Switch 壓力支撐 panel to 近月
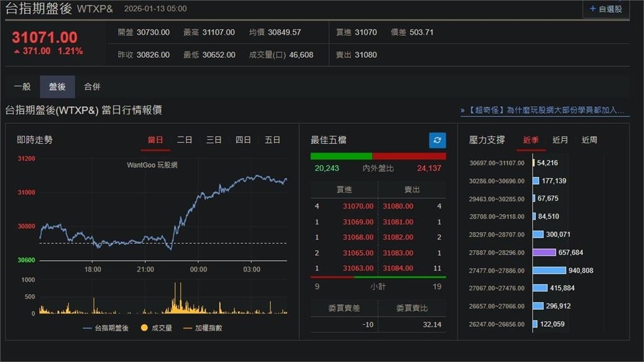The width and height of the screenshot is (644, 362). pos(560,140)
